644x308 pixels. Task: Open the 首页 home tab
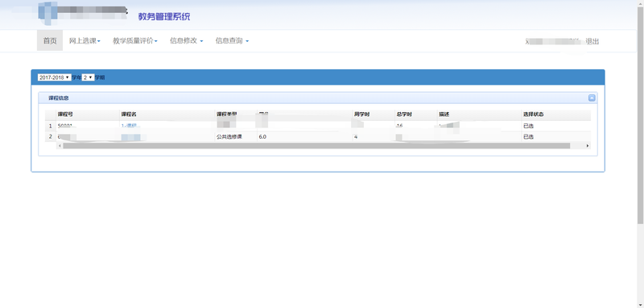[x=50, y=40]
